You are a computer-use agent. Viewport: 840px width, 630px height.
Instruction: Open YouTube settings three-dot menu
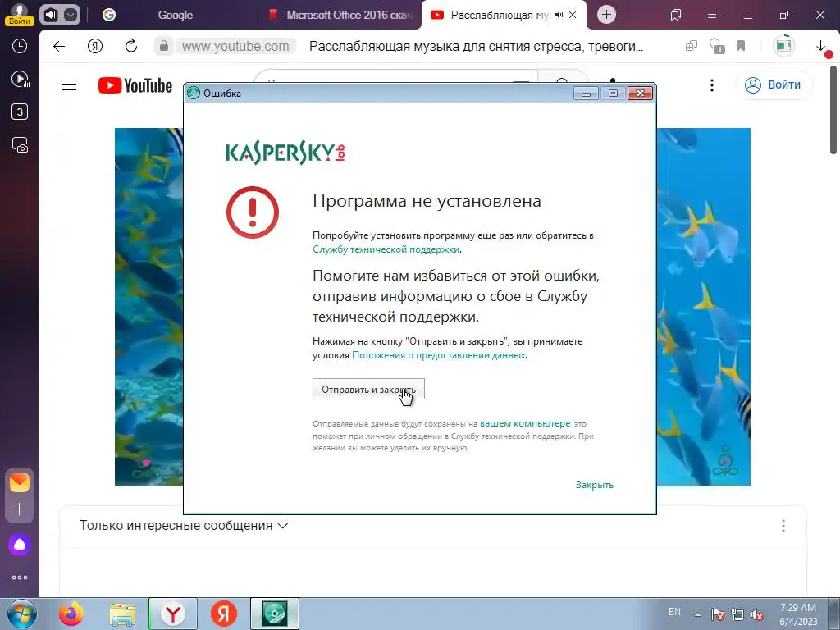point(711,85)
